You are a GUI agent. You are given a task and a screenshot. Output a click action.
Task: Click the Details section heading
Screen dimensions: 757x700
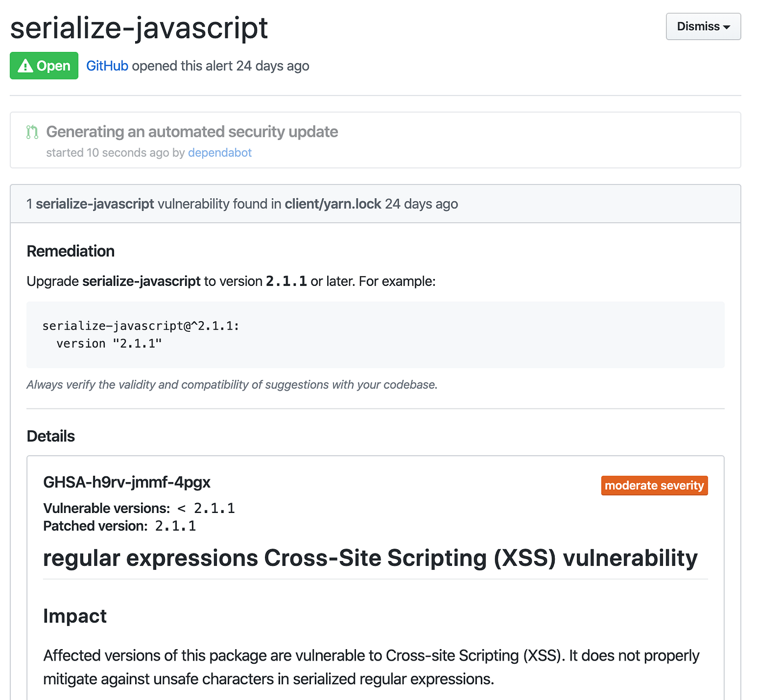click(50, 436)
